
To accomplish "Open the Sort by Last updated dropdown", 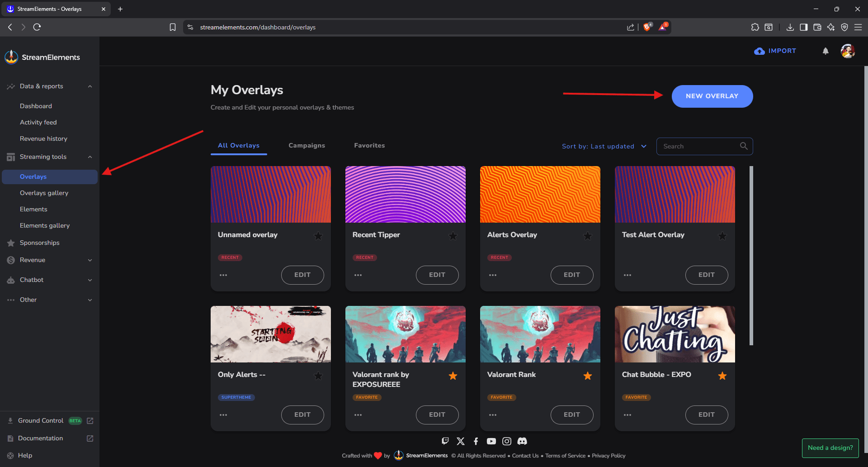I will [x=604, y=146].
